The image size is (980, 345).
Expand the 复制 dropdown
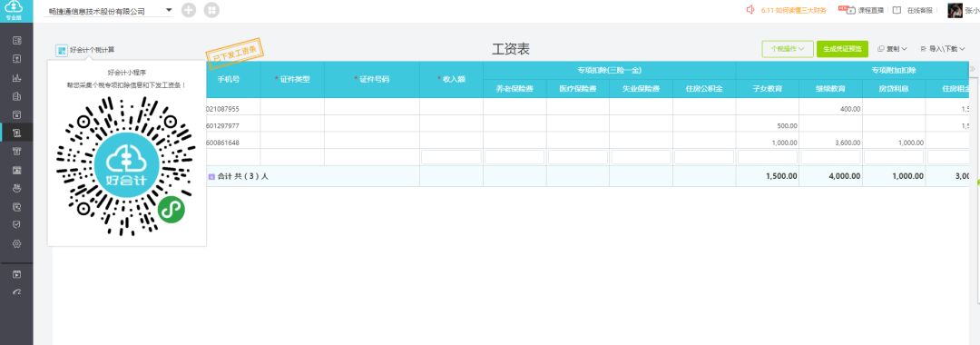893,49
